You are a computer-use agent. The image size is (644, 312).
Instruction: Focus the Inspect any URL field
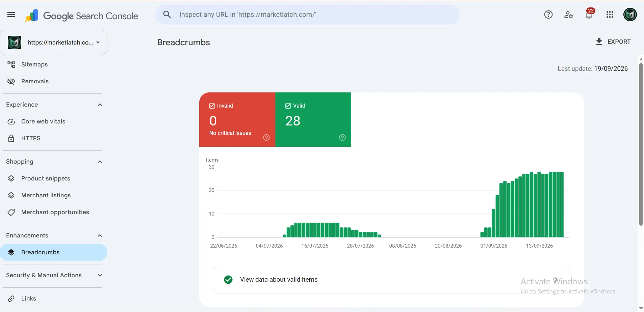tap(307, 15)
